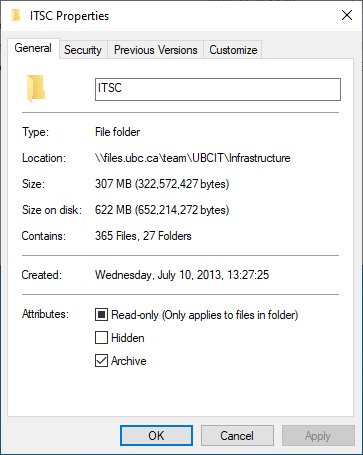This screenshot has width=363, height=455.
Task: Click the small folder icon in title bar
Action: (16, 16)
